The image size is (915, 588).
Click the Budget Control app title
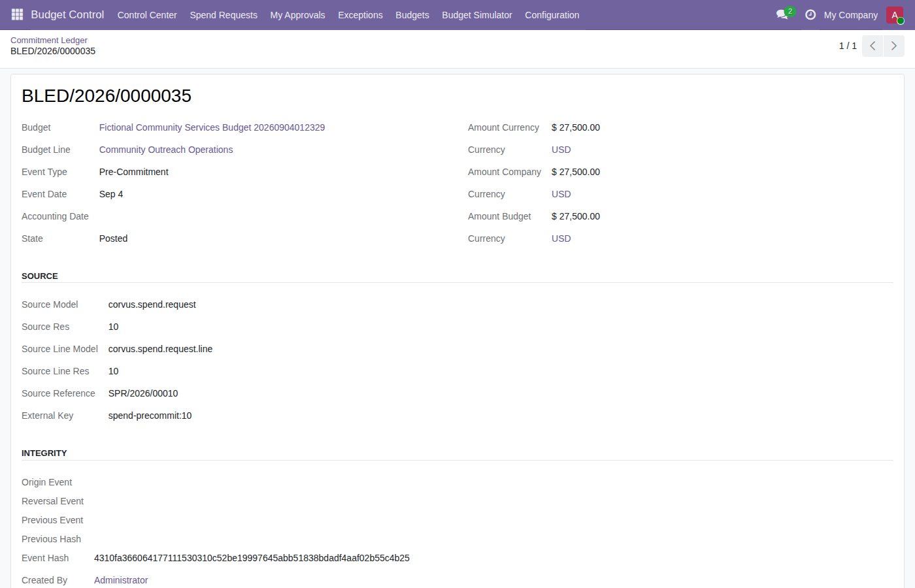[x=67, y=14]
